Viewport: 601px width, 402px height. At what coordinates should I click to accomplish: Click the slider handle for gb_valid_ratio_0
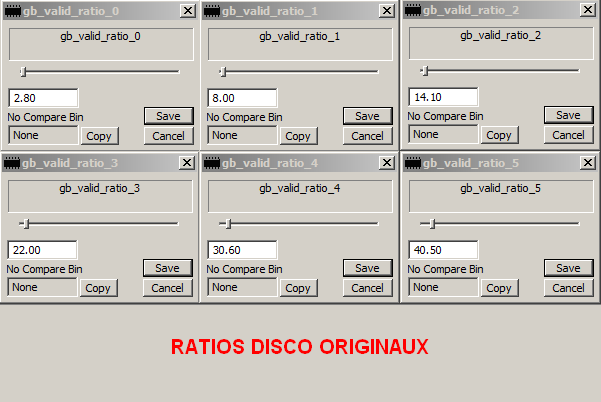pyautogui.click(x=23, y=71)
